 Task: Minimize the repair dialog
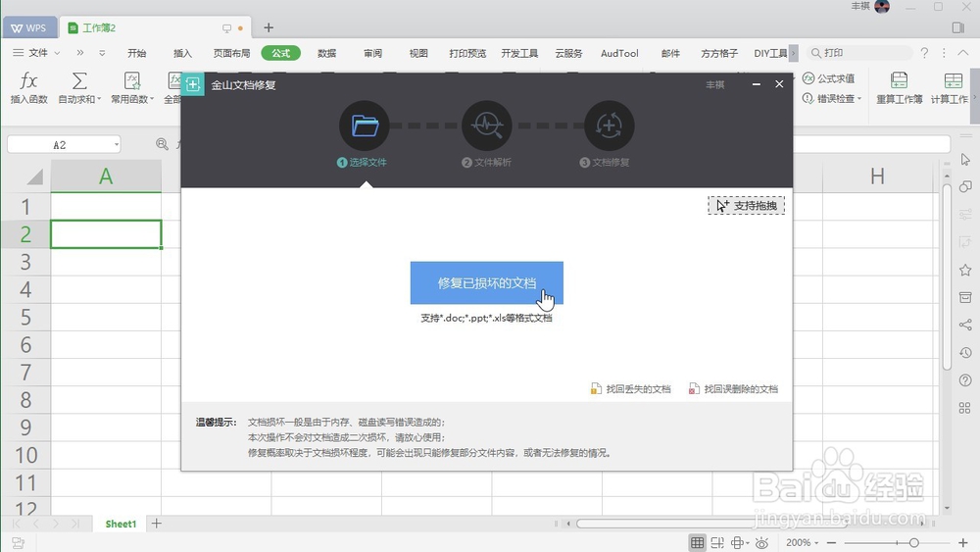pyautogui.click(x=757, y=83)
